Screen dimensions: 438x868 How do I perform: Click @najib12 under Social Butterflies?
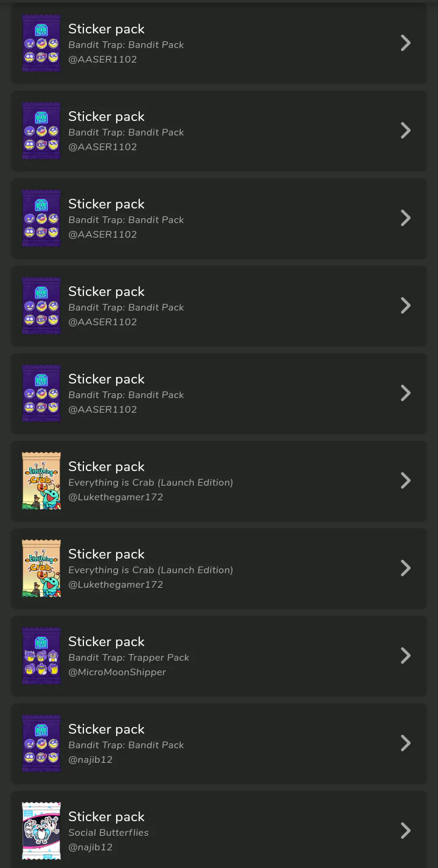click(x=90, y=847)
